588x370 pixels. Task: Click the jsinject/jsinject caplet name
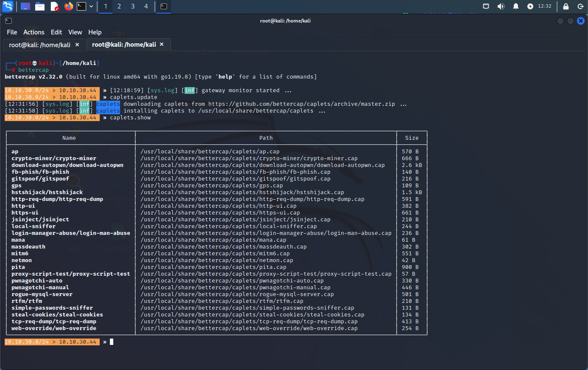click(x=40, y=220)
